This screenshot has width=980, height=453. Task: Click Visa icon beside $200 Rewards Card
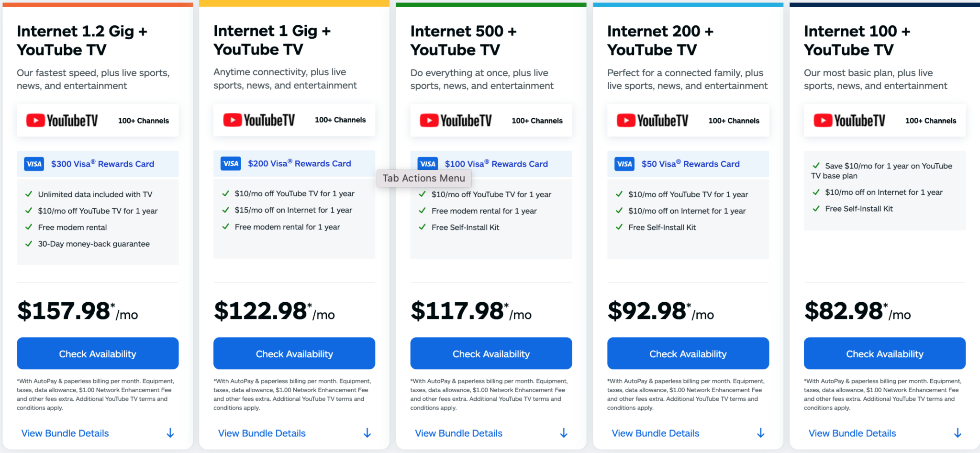(231, 164)
